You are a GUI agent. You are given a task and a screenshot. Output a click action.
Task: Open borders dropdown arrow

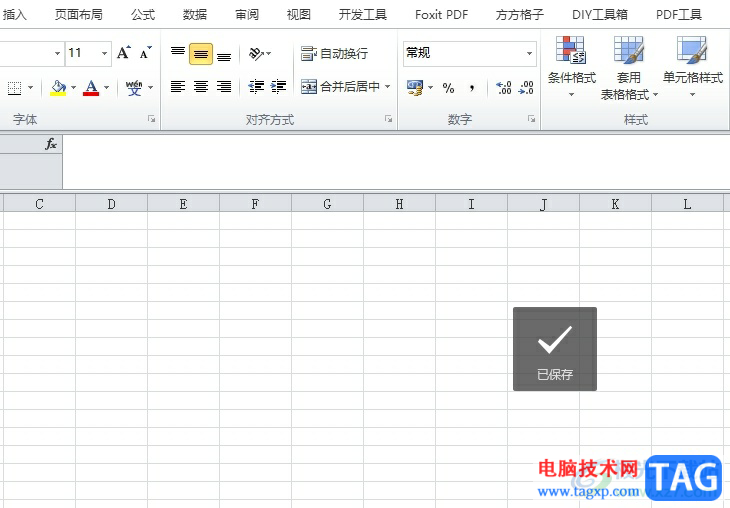click(31, 87)
